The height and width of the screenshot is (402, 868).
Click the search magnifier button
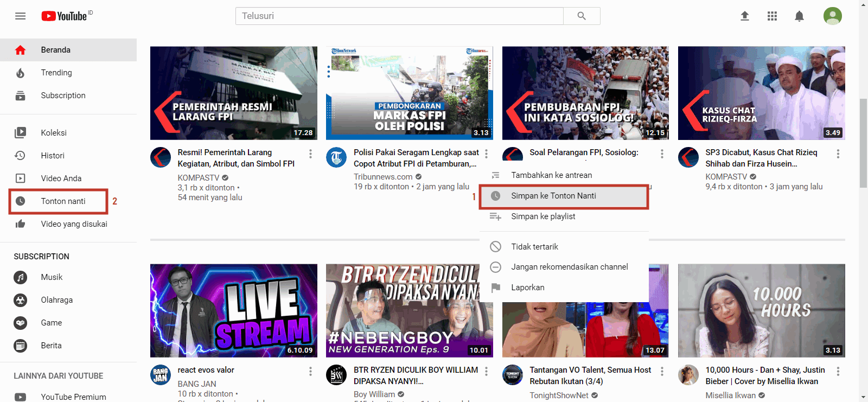point(582,16)
